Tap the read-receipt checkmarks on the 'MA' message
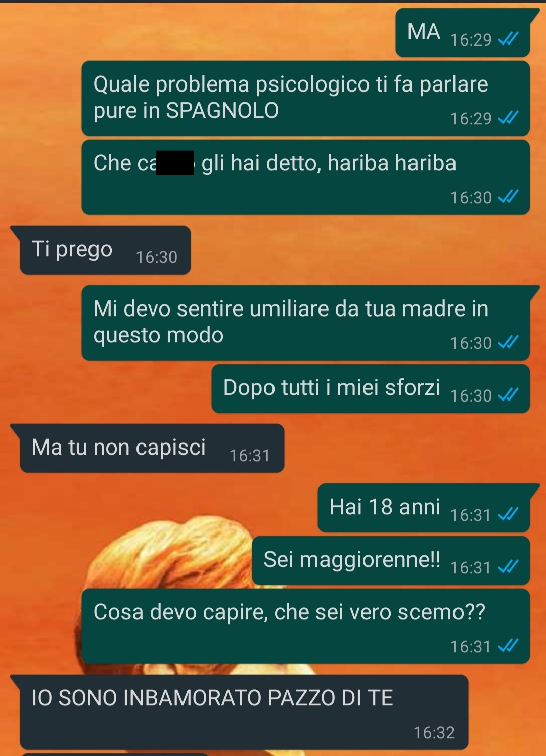The height and width of the screenshot is (756, 546). coord(508,38)
